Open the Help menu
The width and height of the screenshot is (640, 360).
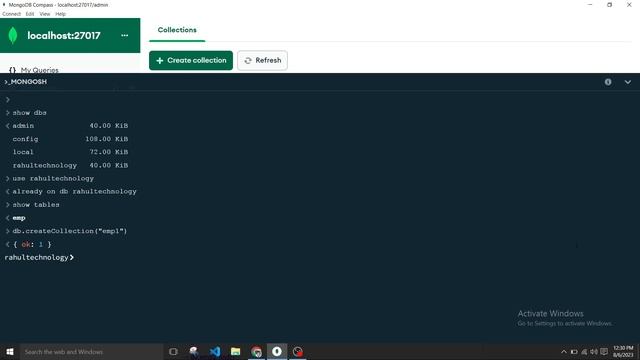60,14
